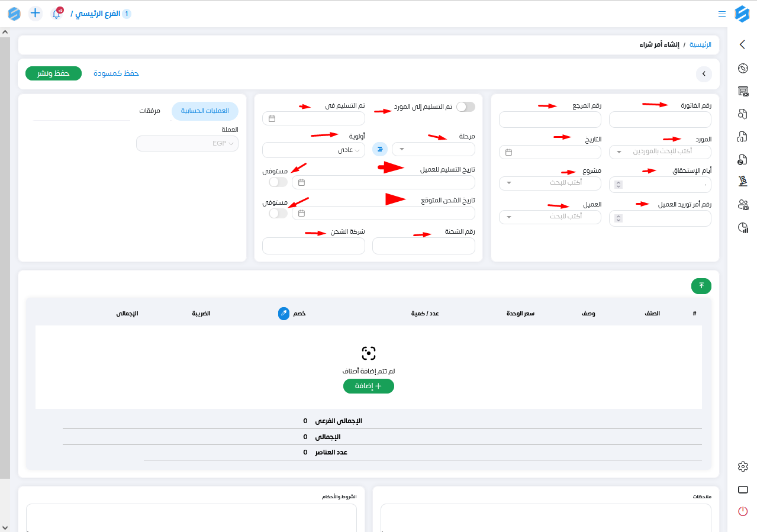Click the حفظ ونشر button
The height and width of the screenshot is (532, 757).
pos(53,73)
